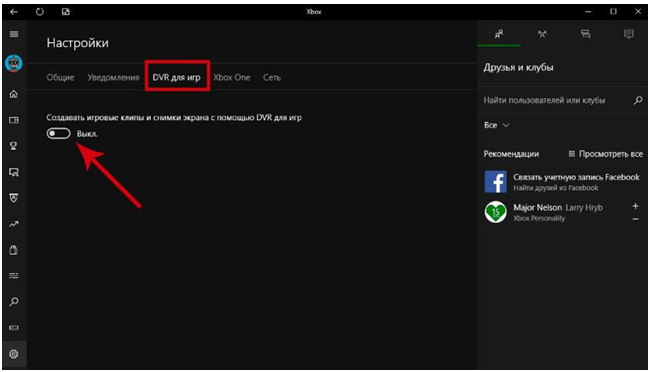Open the user avatar profile
This screenshot has width=650, height=372.
point(14,63)
